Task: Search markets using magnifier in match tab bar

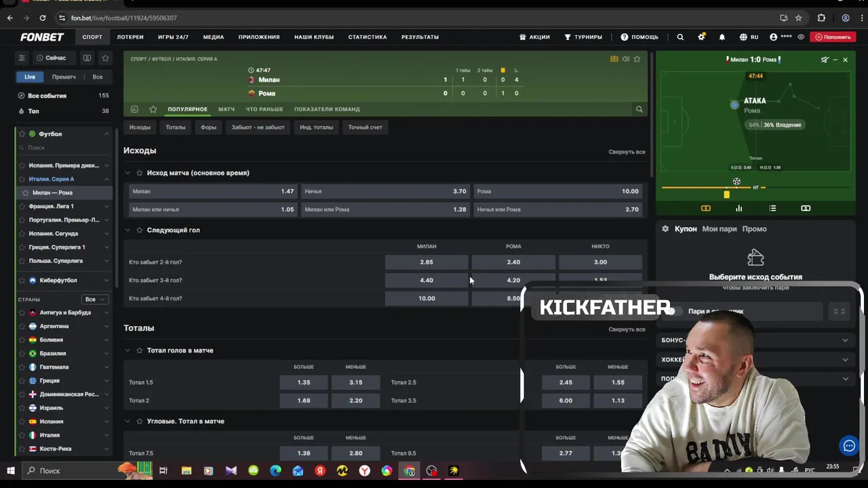Action: (639, 109)
